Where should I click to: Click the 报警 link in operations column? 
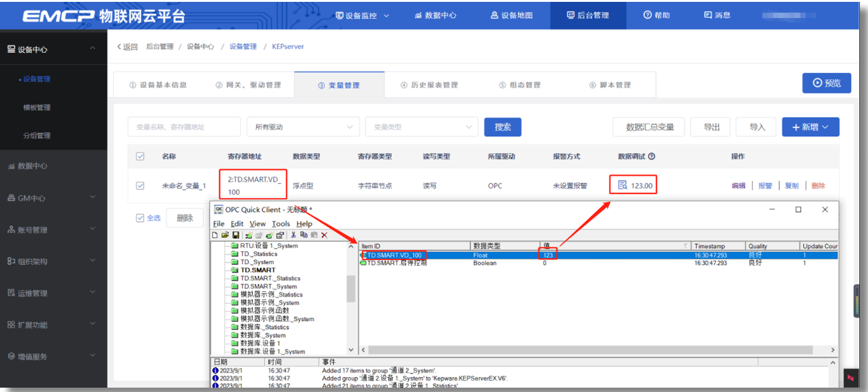[x=765, y=185]
